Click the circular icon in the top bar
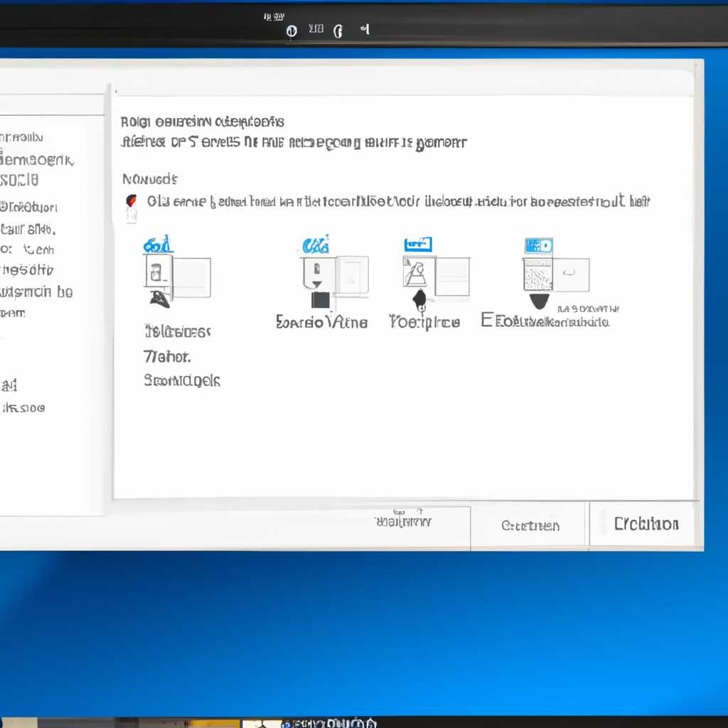 click(291, 31)
